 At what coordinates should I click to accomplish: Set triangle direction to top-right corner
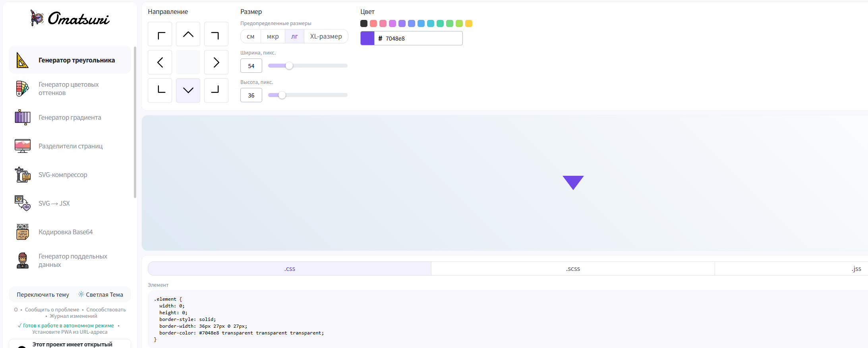[216, 34]
